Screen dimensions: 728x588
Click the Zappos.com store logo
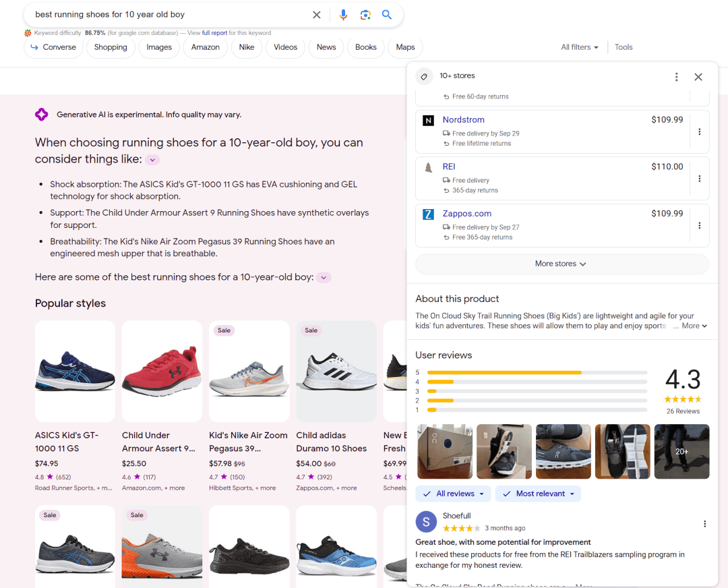428,214
